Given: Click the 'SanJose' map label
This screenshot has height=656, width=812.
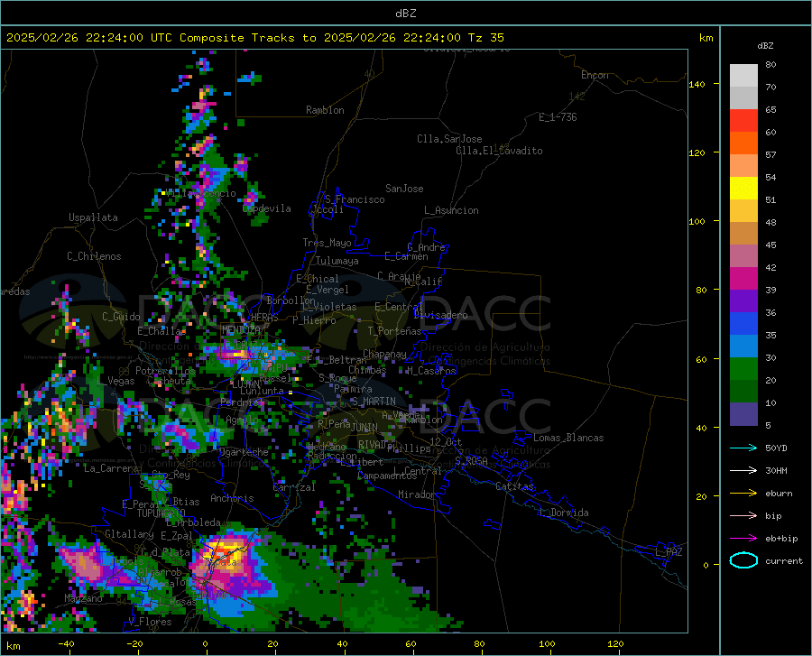Looking at the screenshot, I should pos(404,189).
